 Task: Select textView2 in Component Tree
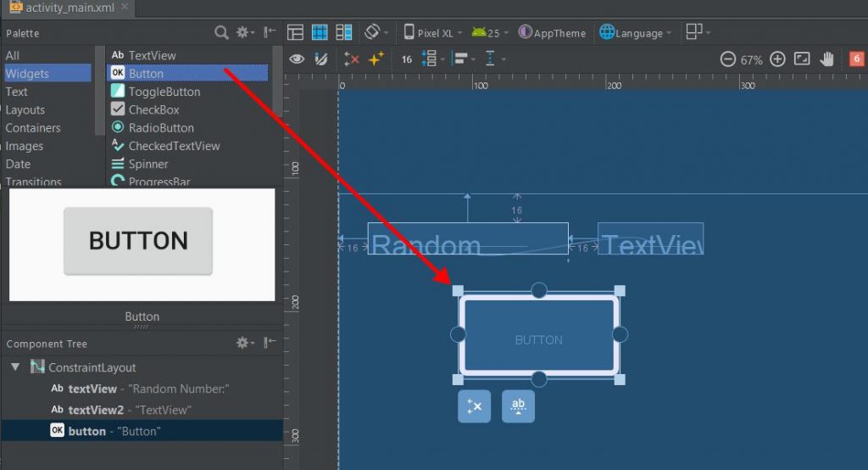pyautogui.click(x=96, y=410)
